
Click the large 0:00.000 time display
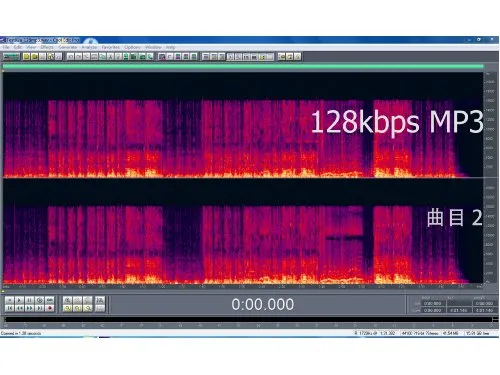coord(263,304)
